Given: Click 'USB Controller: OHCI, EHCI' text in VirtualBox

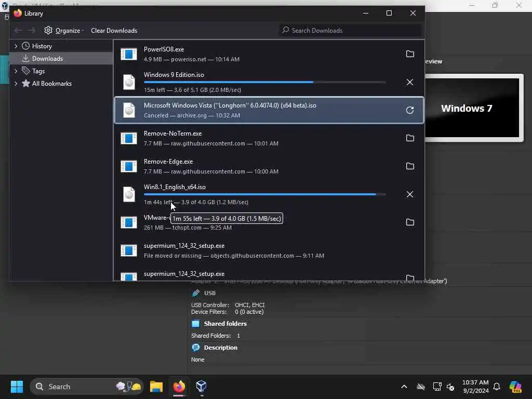Looking at the screenshot, I should point(228,305).
